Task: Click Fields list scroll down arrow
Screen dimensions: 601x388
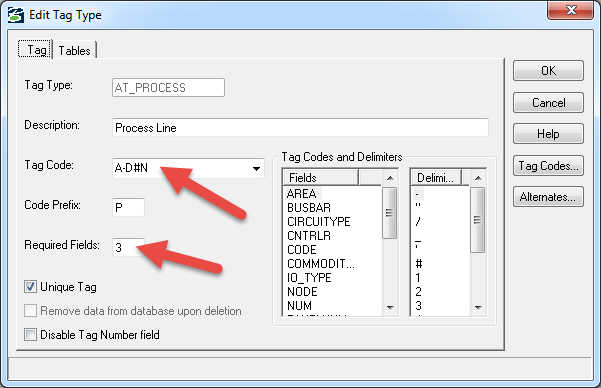Action: pos(390,307)
